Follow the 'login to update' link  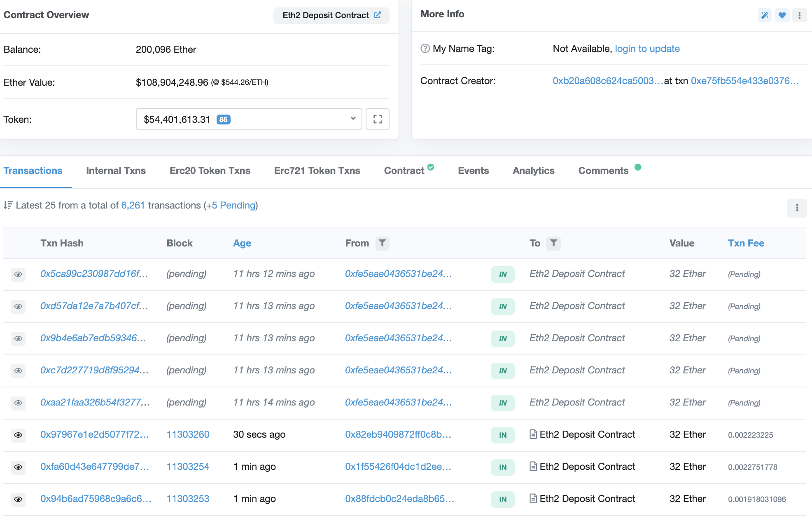coord(647,49)
